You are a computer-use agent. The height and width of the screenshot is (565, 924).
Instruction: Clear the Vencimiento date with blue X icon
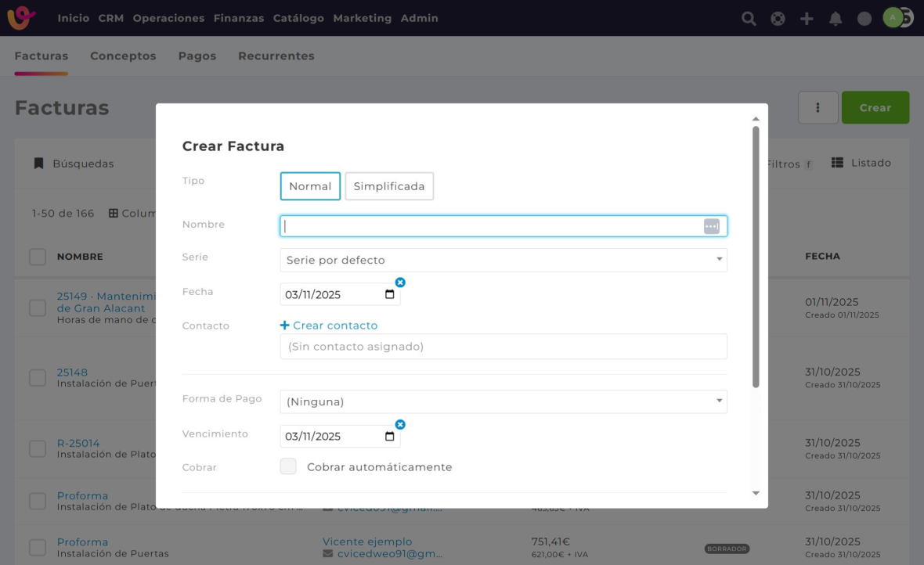tap(400, 425)
